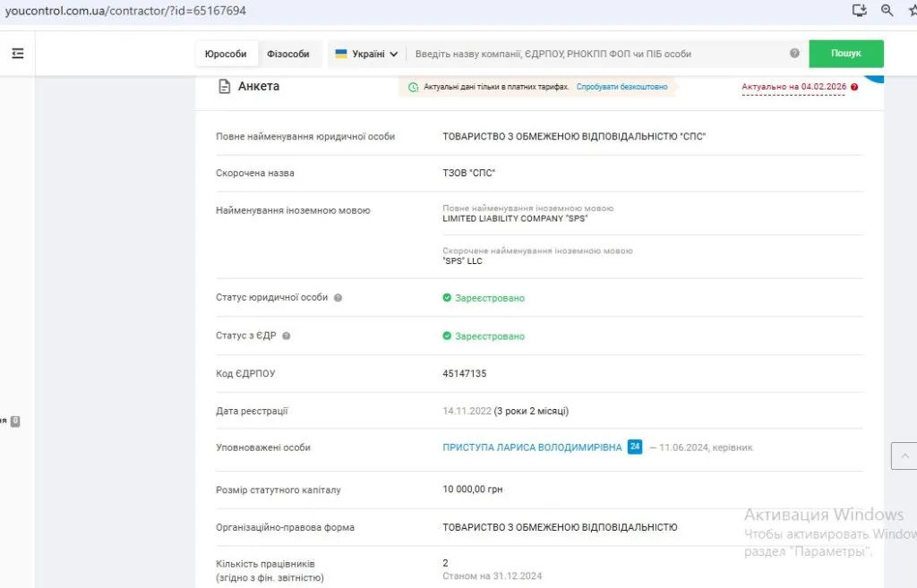This screenshot has height=588, width=917.
Task: Click the Анкета document icon
Action: click(225, 87)
